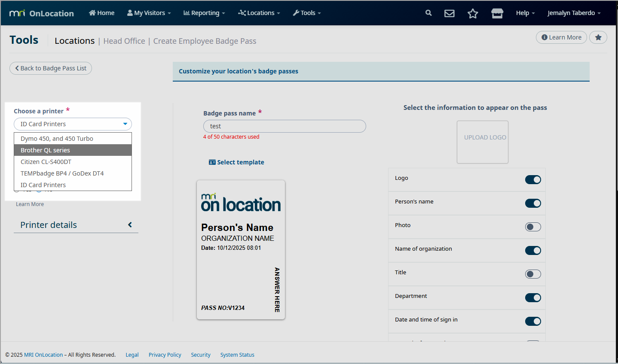Choose Citizen CL-S400DT from printer list

[x=73, y=162]
